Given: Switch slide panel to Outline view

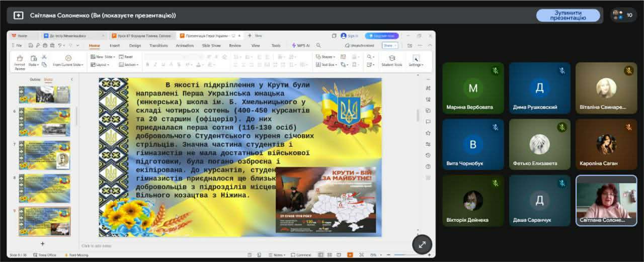Looking at the screenshot, I should pos(35,79).
